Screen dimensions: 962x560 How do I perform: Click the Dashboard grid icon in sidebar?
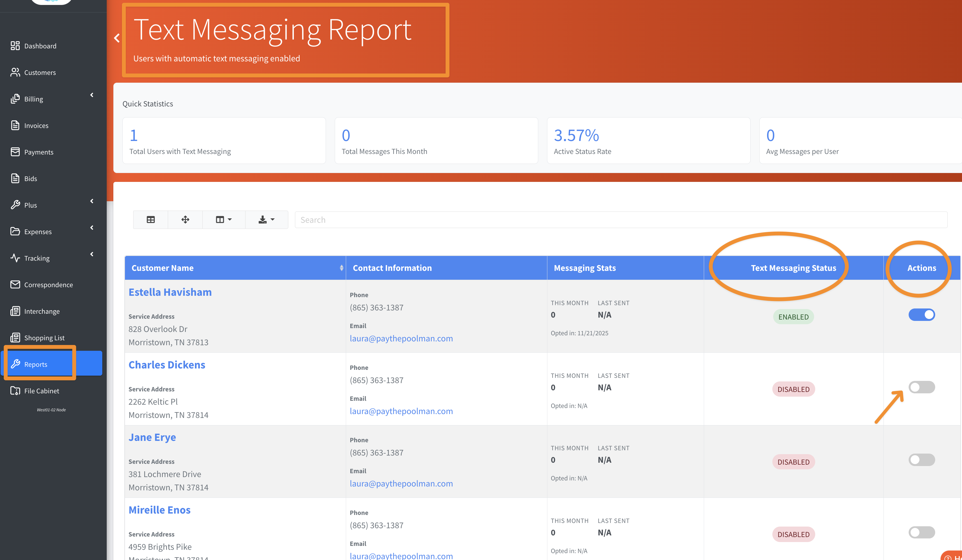coord(15,46)
